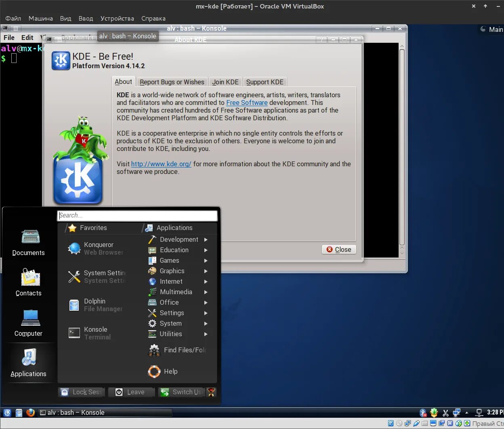
Task: Select alv : bash – Konsole taskbar entry
Action: click(105, 412)
